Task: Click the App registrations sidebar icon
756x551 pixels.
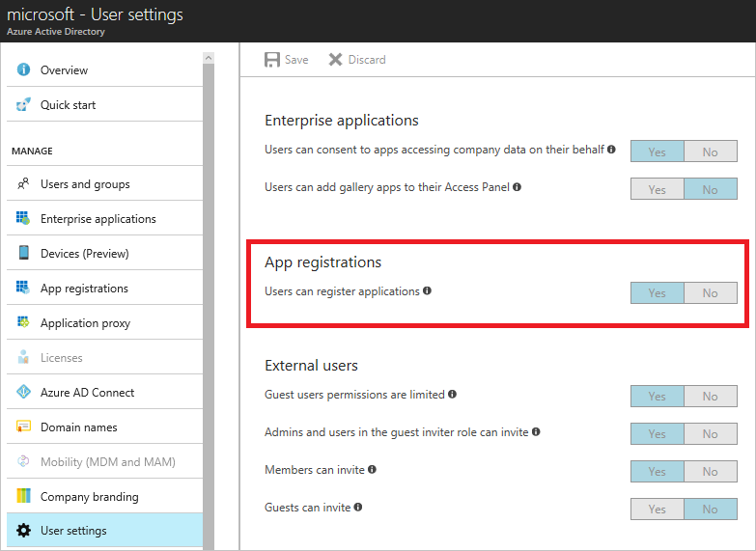Action: point(23,288)
